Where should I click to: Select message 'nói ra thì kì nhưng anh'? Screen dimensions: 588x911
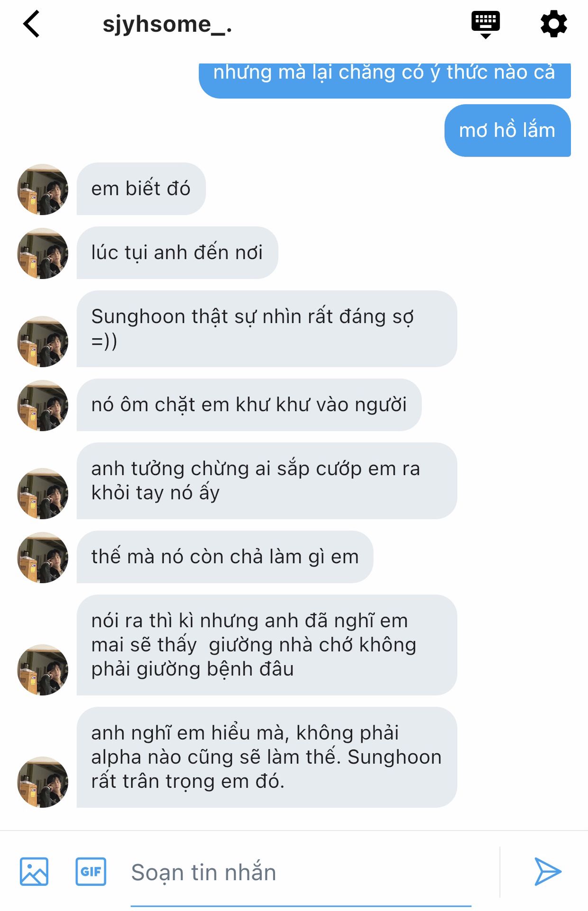click(x=266, y=645)
